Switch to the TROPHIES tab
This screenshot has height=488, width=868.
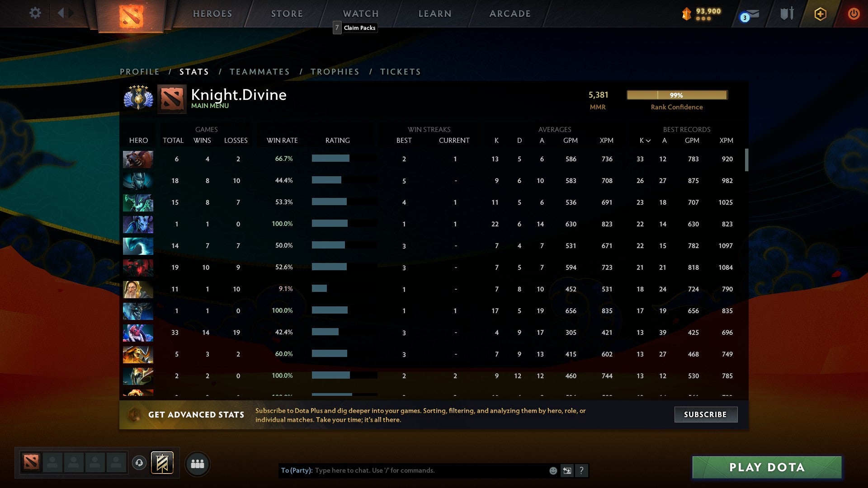[x=335, y=71]
